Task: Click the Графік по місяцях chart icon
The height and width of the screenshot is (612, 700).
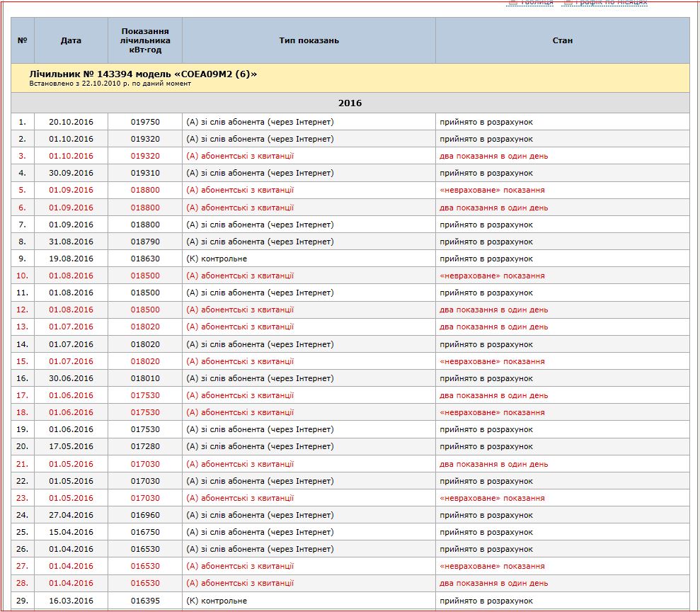Action: [x=568, y=3]
